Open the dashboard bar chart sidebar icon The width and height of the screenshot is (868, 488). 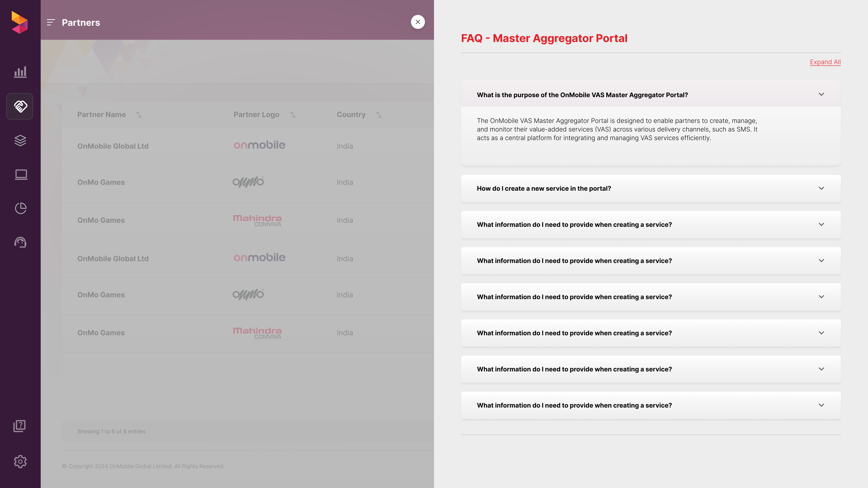click(x=20, y=72)
